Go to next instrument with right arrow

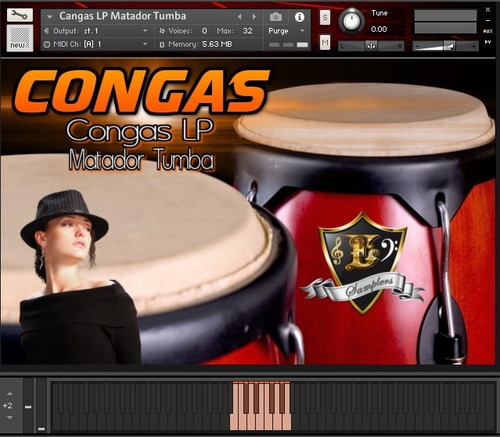click(254, 16)
